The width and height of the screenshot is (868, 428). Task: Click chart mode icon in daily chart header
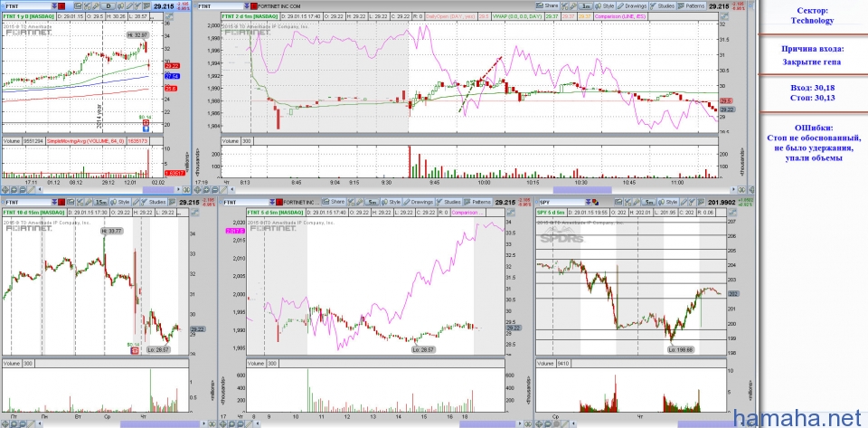click(x=169, y=16)
